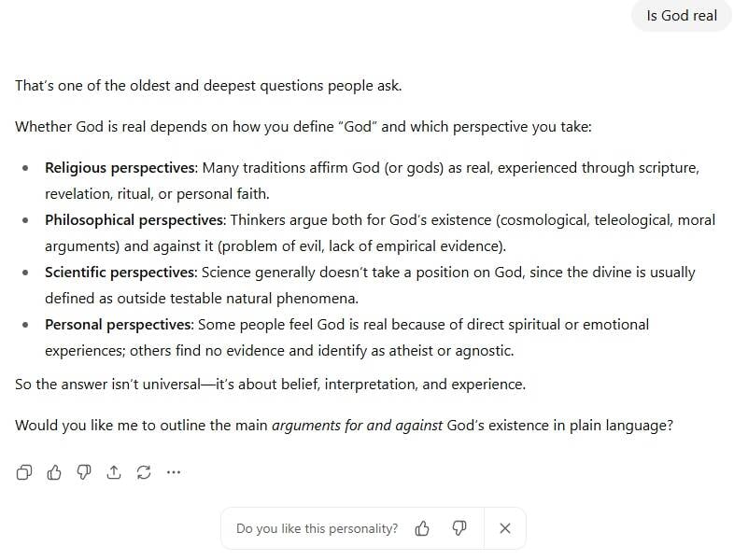
Task: Click the "Religious perspectives" bold heading
Action: (120, 168)
